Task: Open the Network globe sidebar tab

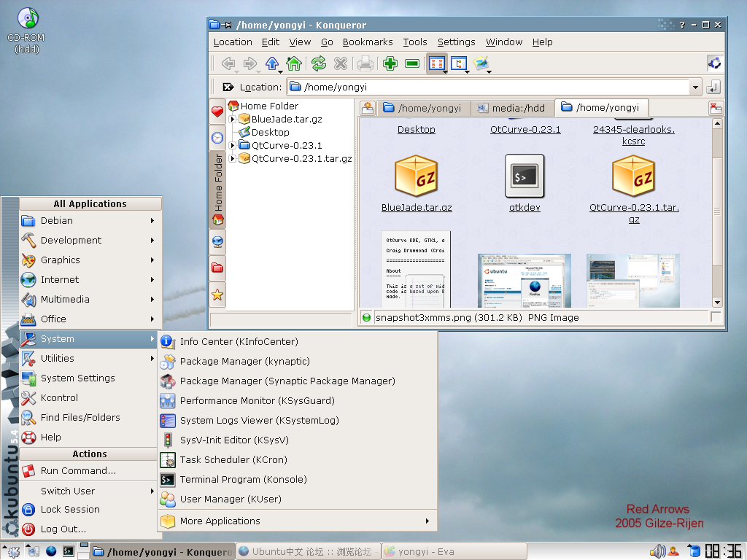Action: (x=217, y=242)
